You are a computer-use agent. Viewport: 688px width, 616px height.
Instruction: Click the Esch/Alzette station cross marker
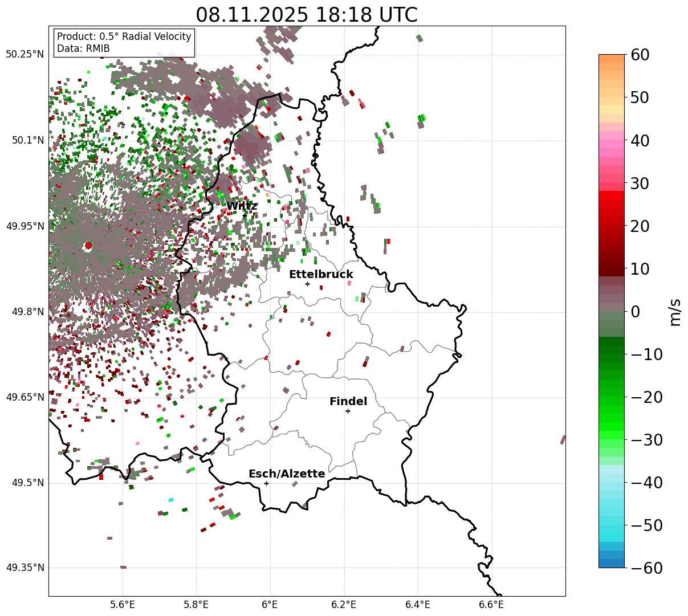(x=266, y=483)
